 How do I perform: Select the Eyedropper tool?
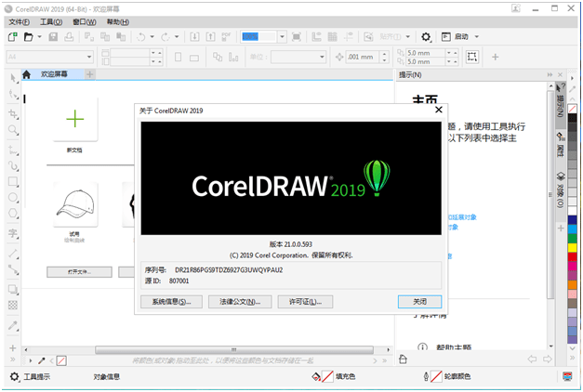[x=13, y=325]
